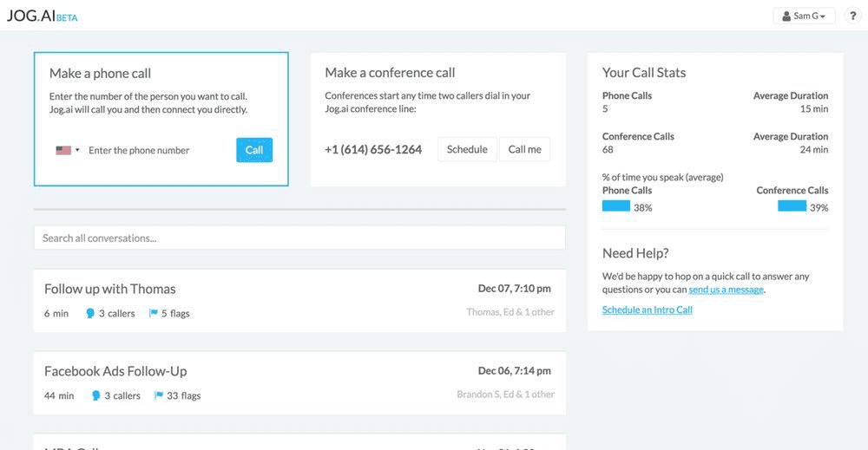Click the 'Need Help?' heading
The width and height of the screenshot is (868, 450).
coord(635,253)
